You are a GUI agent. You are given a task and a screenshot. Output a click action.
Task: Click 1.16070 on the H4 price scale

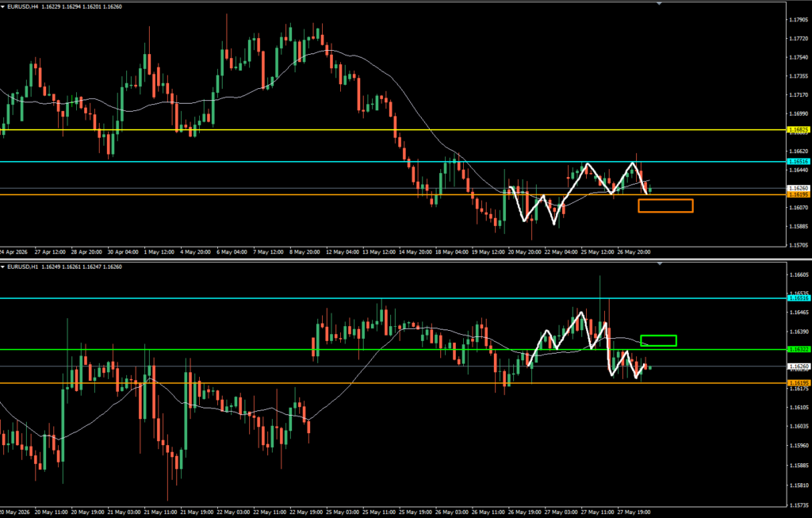(798, 207)
